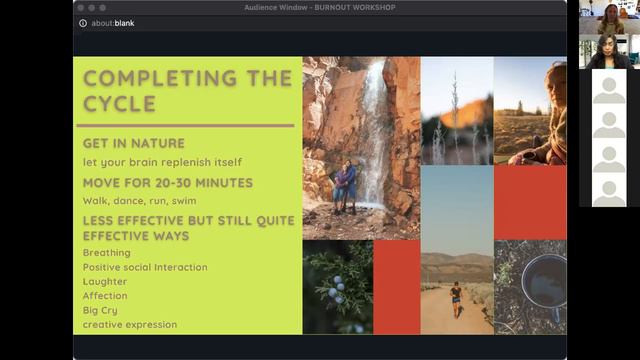Click the waterfall couple photo

(x=361, y=148)
